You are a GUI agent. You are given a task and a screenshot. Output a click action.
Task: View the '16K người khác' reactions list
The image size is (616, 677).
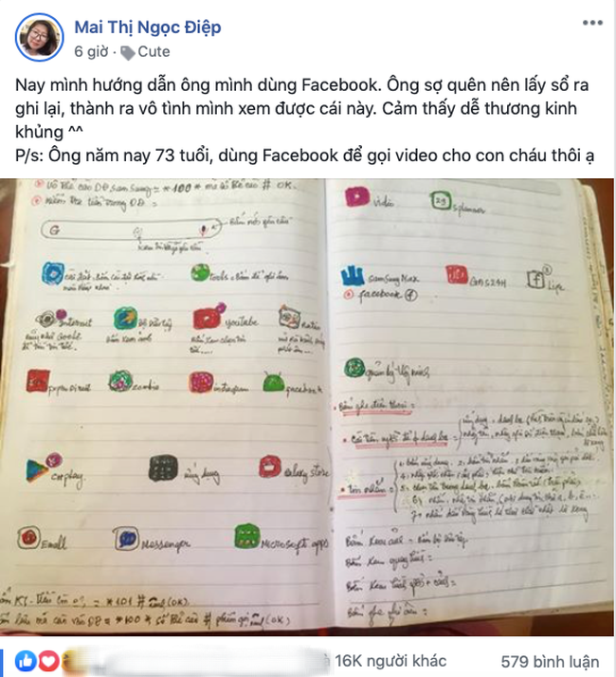(390, 661)
